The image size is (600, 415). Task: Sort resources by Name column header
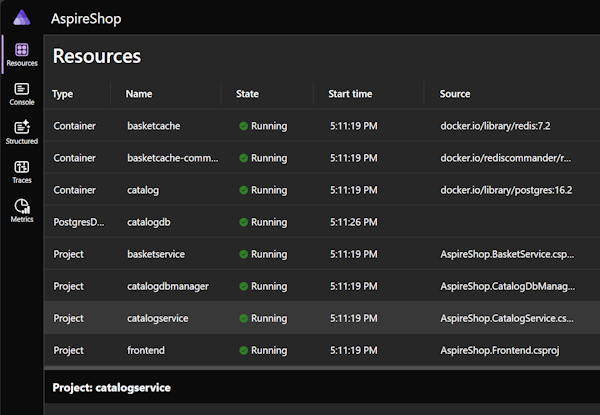click(139, 94)
